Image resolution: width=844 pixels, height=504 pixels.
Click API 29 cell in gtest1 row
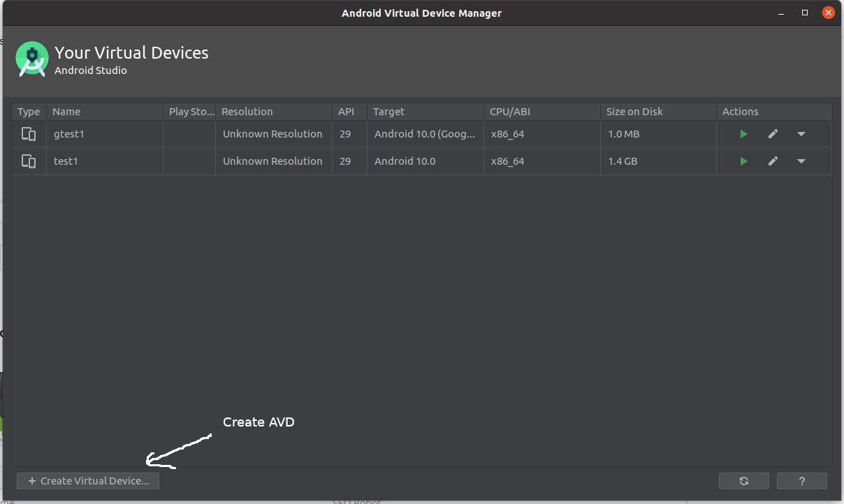click(349, 134)
